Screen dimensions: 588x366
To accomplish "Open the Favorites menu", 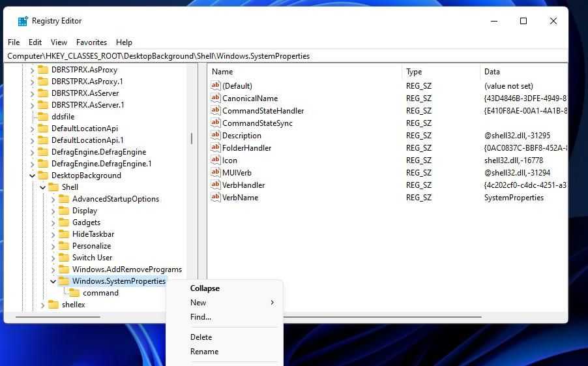I will click(x=91, y=42).
